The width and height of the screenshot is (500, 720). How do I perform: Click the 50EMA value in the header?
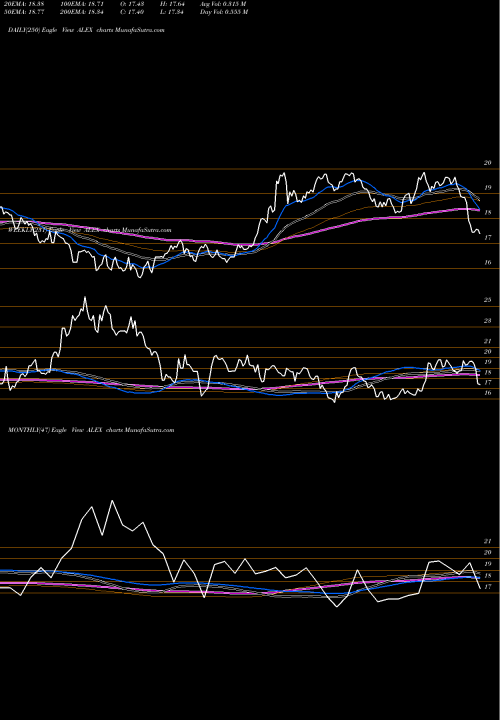coord(22,12)
